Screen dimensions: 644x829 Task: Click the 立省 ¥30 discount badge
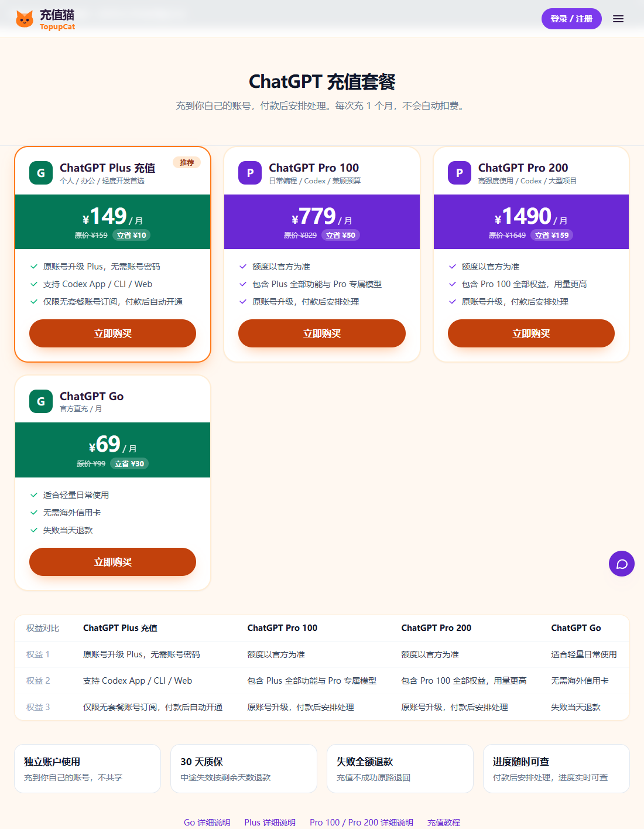[x=129, y=463]
